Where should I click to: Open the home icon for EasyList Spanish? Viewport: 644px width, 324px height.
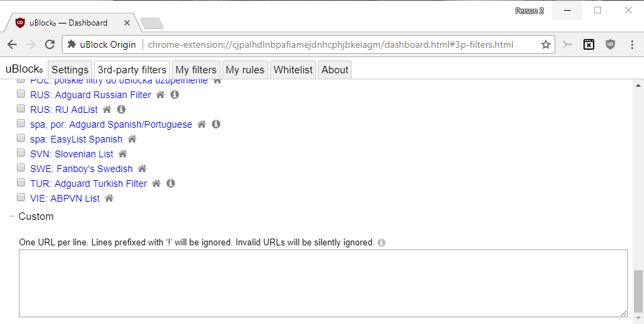[x=132, y=139]
